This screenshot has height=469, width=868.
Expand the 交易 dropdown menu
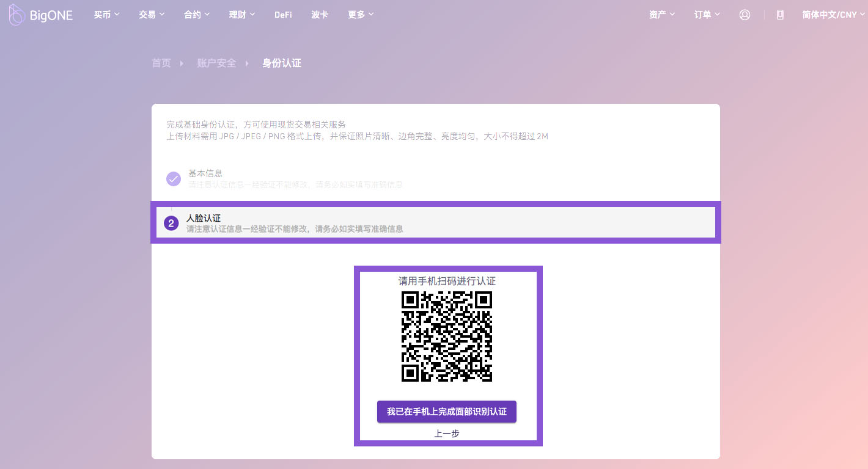152,15
